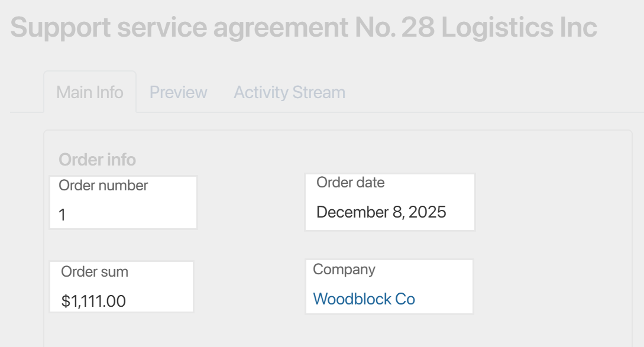
Task: Click the year 2025 in order date
Action: click(427, 212)
